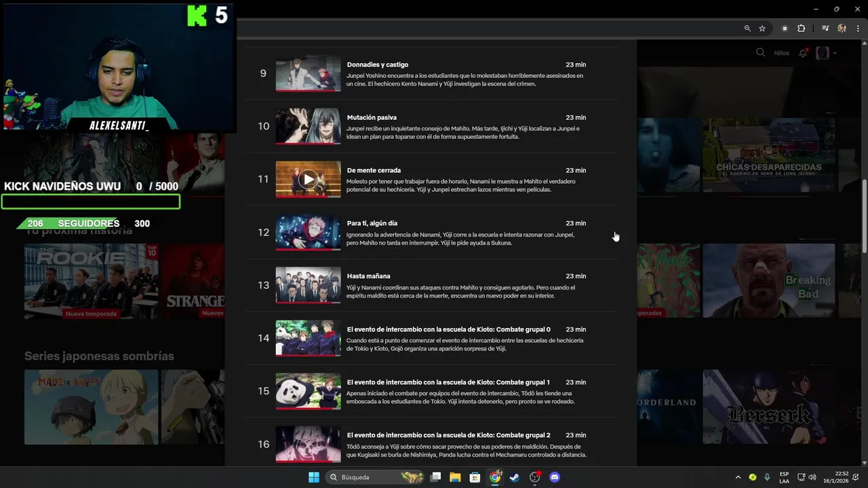
Task: Open Chrome Extensions puzzle icon
Action: click(x=802, y=28)
